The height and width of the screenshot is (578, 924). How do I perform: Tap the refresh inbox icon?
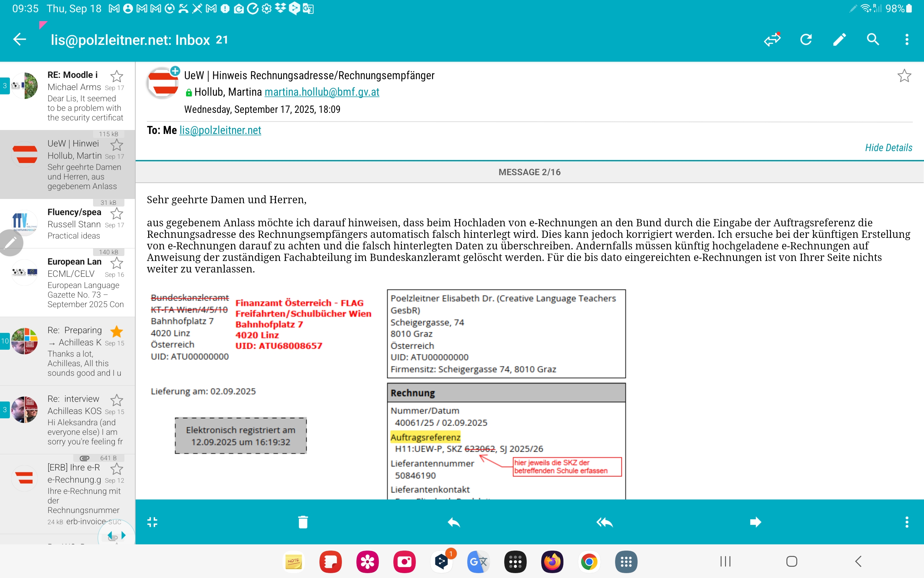pos(806,39)
